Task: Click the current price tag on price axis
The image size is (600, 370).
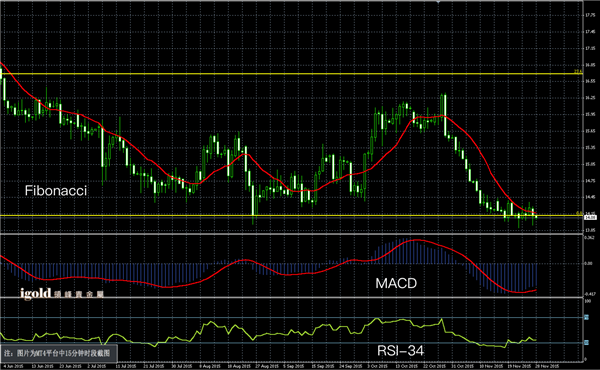Action: point(590,217)
